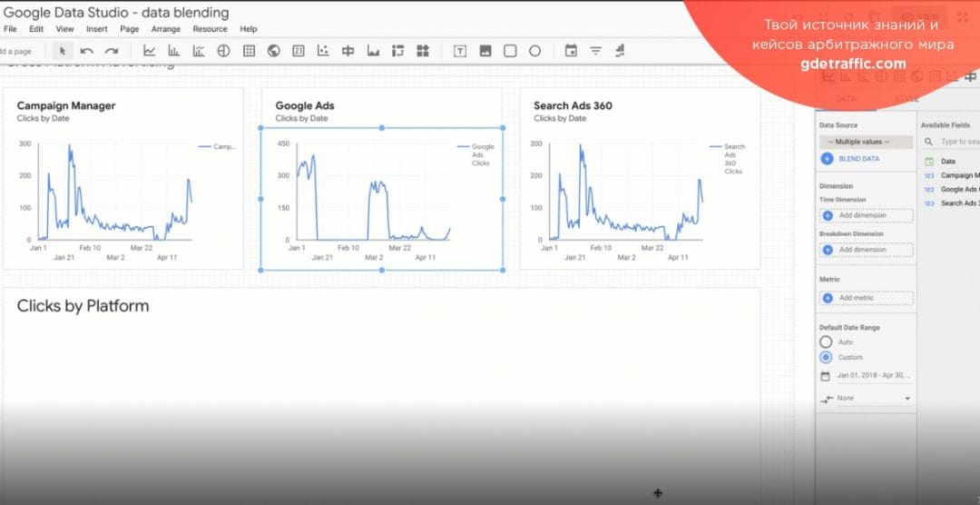Screen dimensions: 980x505
Task: Open the None comparison dropdown
Action: point(866,399)
